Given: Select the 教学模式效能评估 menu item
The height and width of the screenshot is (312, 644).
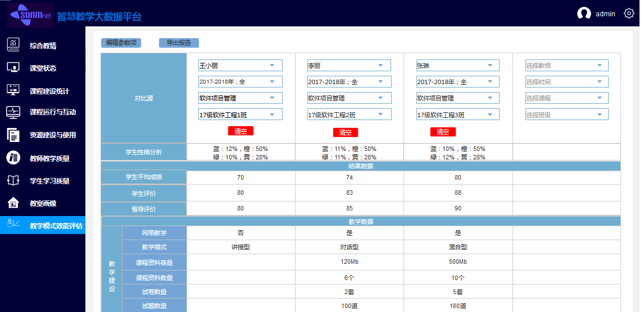Looking at the screenshot, I should [43, 226].
